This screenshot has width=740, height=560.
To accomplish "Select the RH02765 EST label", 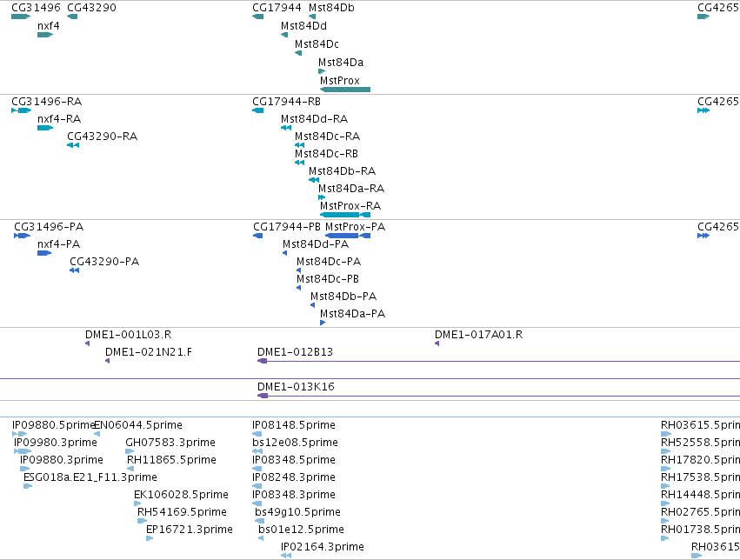I will click(x=700, y=512).
